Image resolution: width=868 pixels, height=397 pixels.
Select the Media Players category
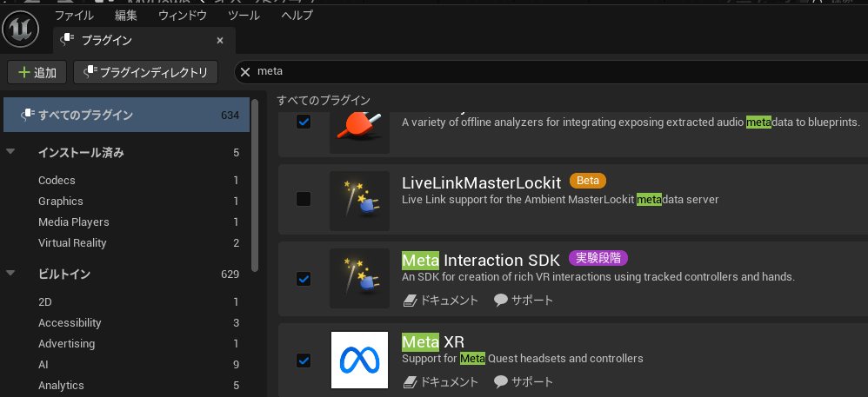74,222
